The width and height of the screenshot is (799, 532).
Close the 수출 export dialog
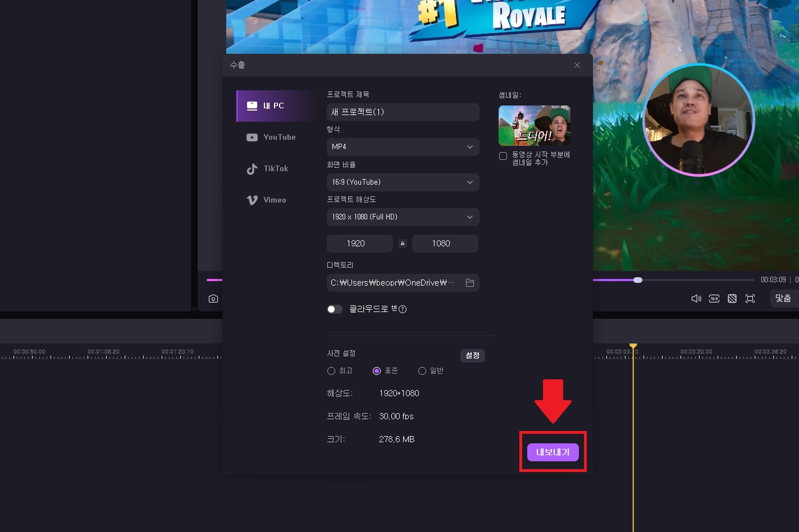[x=577, y=65]
